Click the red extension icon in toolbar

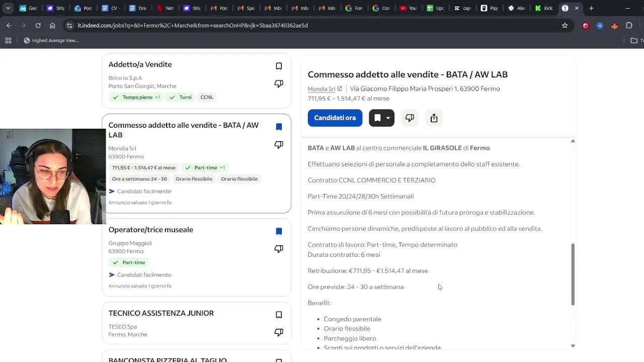(x=585, y=25)
